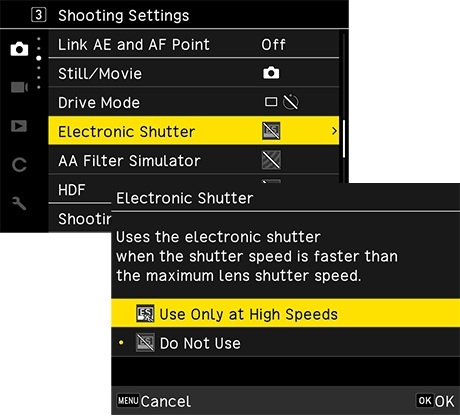Open the customize C sidebar icon

pos(19,165)
